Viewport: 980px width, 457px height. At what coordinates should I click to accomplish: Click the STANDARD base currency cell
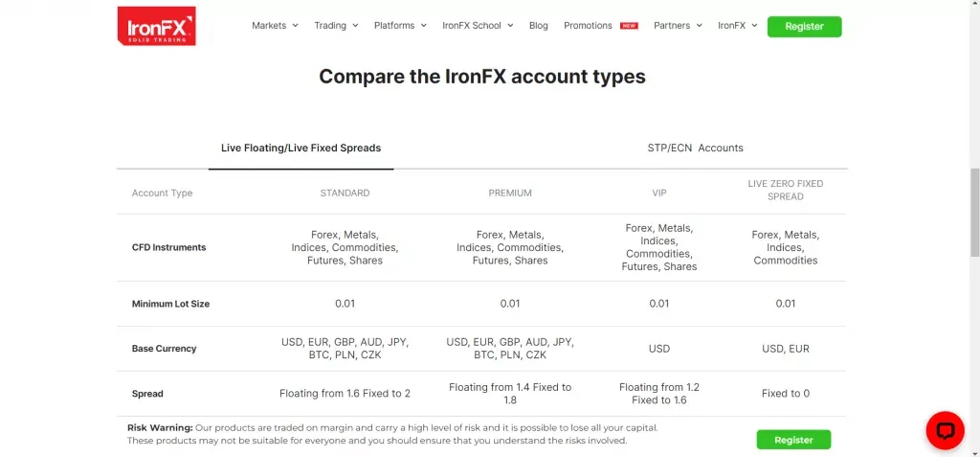coord(345,349)
